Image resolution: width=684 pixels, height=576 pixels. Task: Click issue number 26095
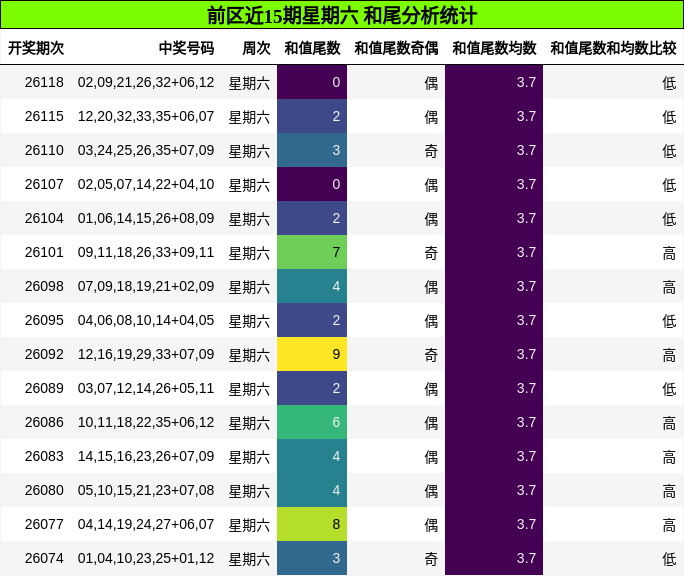point(44,320)
